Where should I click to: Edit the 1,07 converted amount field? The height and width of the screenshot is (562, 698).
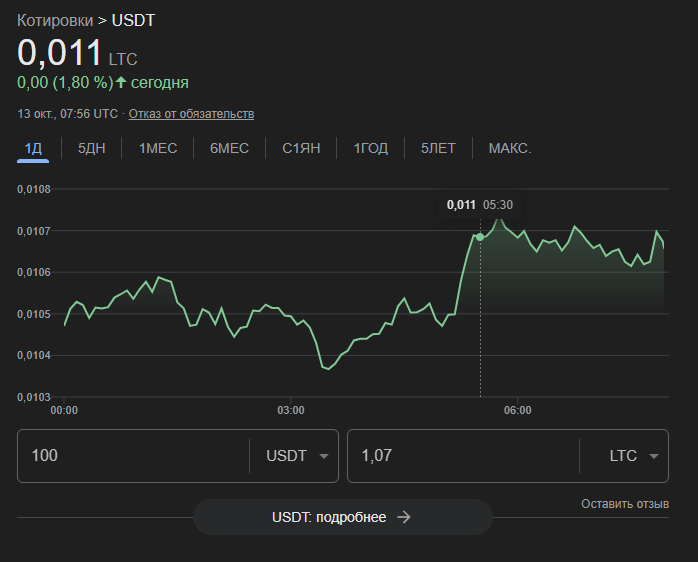pos(460,456)
